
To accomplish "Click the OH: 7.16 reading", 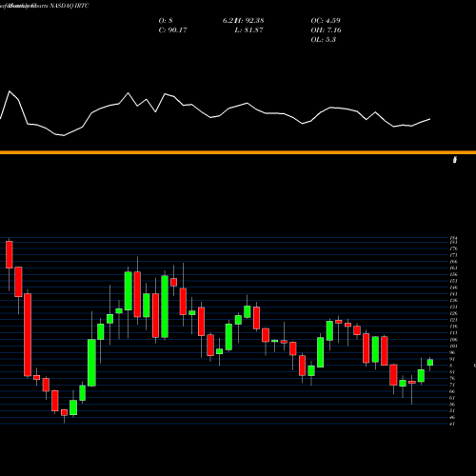I will pos(327,30).
